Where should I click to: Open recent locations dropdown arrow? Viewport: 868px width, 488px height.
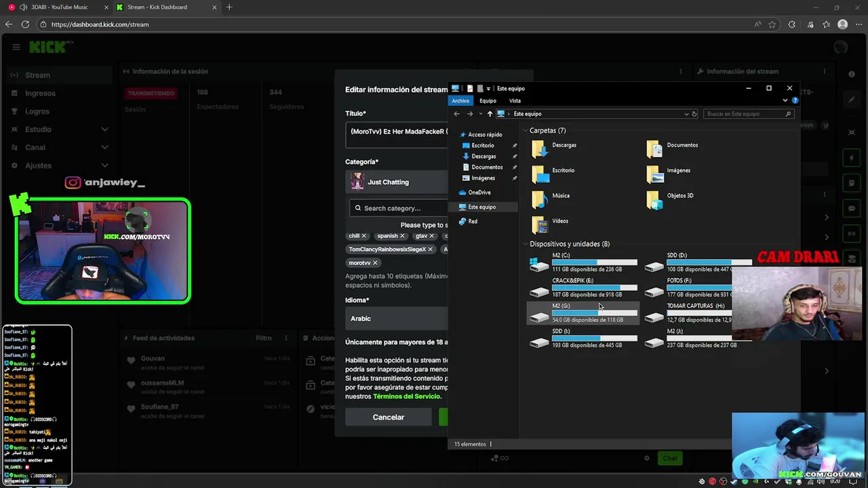[x=480, y=114]
